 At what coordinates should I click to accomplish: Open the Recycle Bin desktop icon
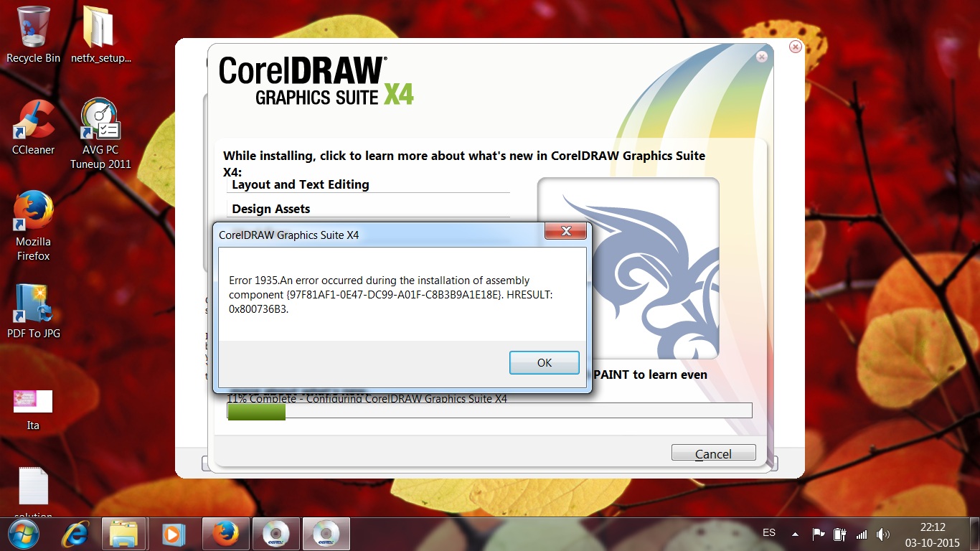pyautogui.click(x=33, y=34)
